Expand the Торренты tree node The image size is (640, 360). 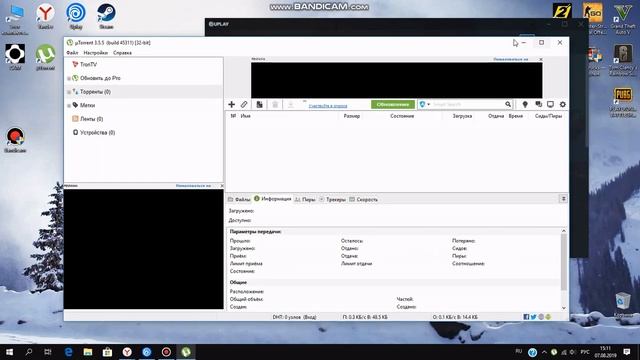click(69, 92)
